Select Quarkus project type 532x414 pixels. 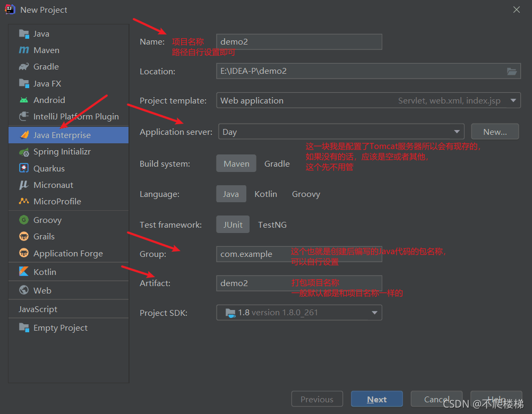(x=68, y=168)
